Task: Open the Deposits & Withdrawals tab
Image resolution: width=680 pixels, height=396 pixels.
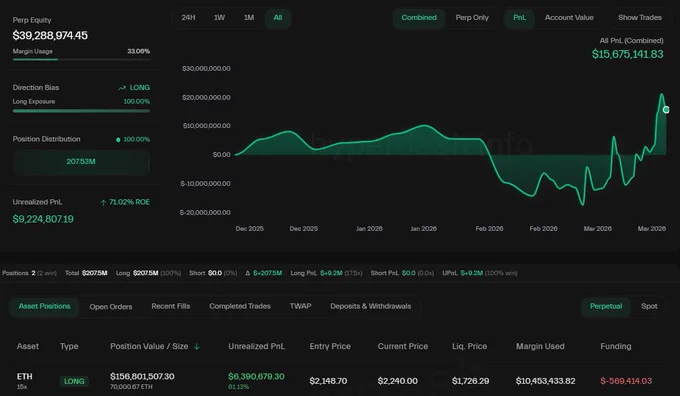Action: tap(370, 306)
